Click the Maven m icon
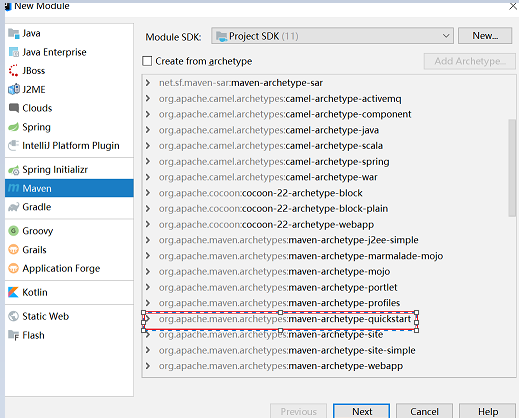 [x=14, y=188]
